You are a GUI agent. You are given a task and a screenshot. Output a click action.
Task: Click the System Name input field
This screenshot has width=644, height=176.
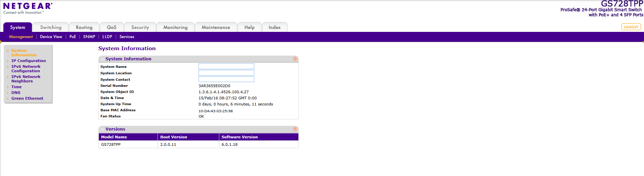pos(226,66)
